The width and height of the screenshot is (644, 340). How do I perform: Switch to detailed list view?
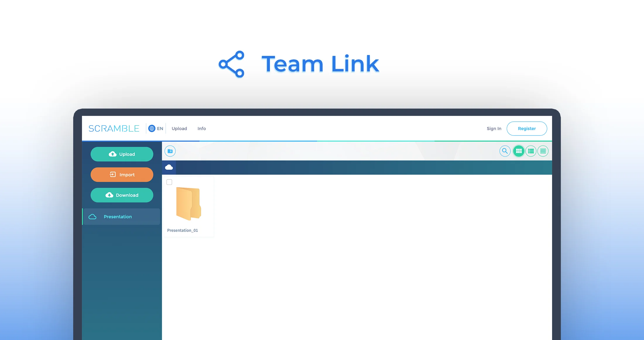531,151
